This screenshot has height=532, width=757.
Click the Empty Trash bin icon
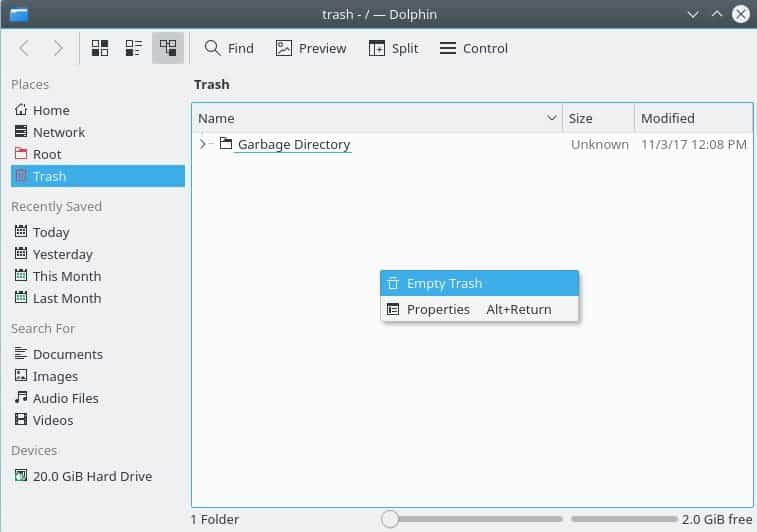393,283
